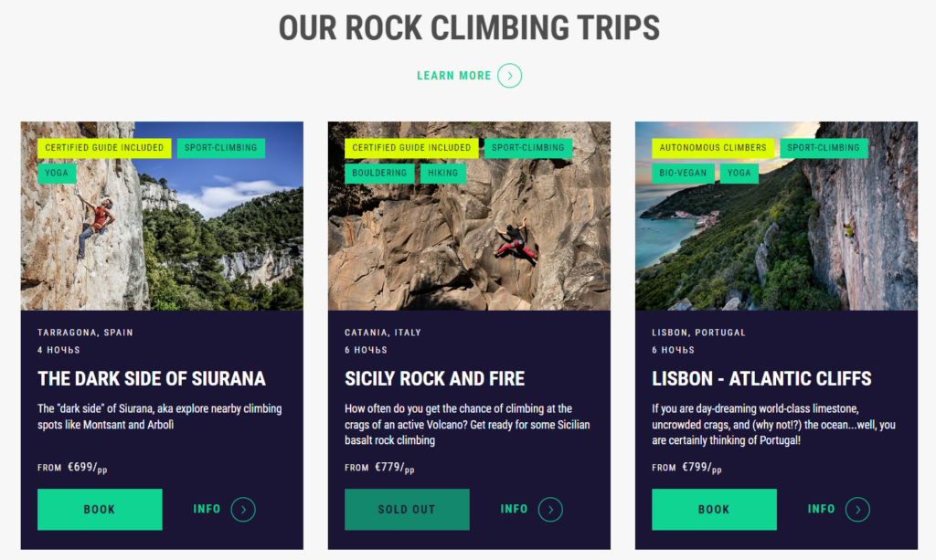Select the Bio-Vegan tag on Lisbon card
936x560 pixels.
[683, 173]
